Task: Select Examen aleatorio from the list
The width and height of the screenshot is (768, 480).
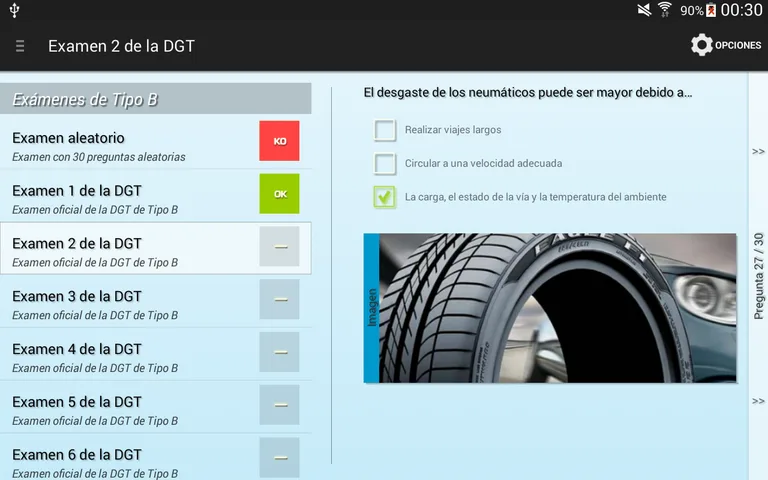Action: [156, 143]
